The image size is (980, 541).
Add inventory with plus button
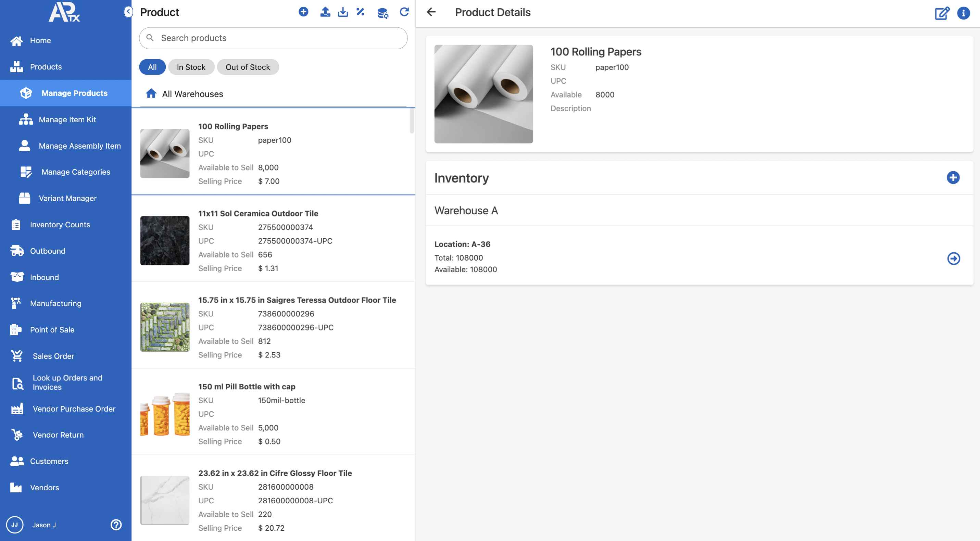coord(953,177)
